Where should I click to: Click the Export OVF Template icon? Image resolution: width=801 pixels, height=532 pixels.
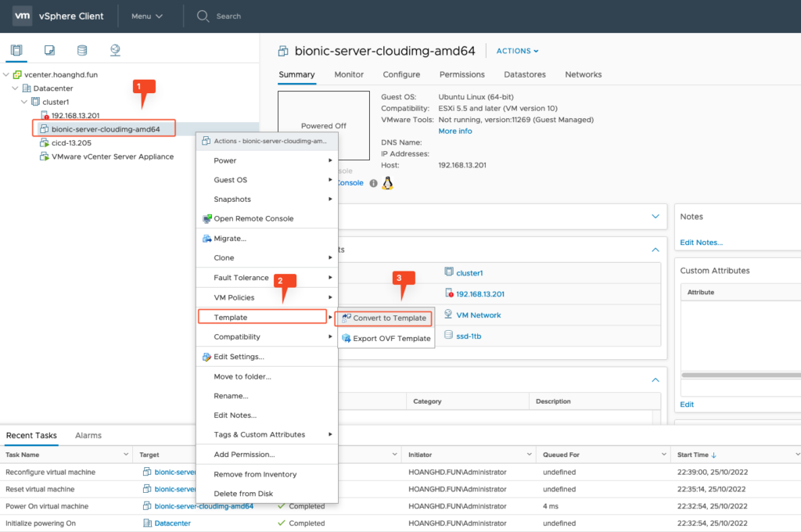coord(347,338)
